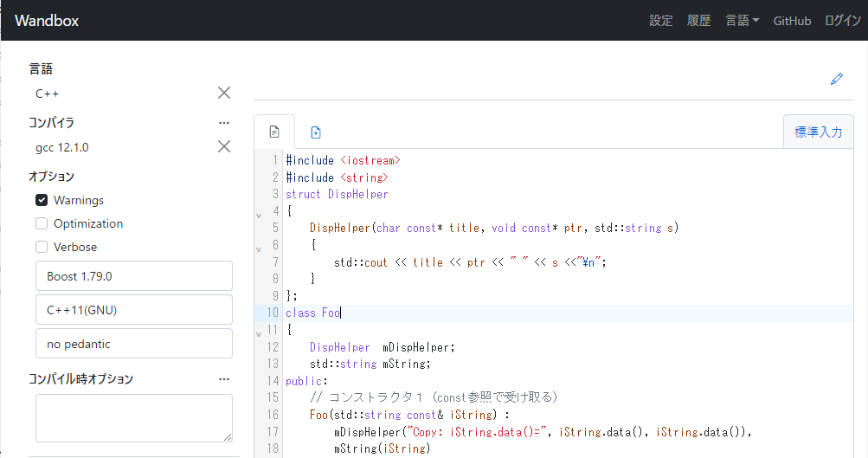Click the 標準入力 button
Screen dimensions: 868x458
tap(818, 132)
